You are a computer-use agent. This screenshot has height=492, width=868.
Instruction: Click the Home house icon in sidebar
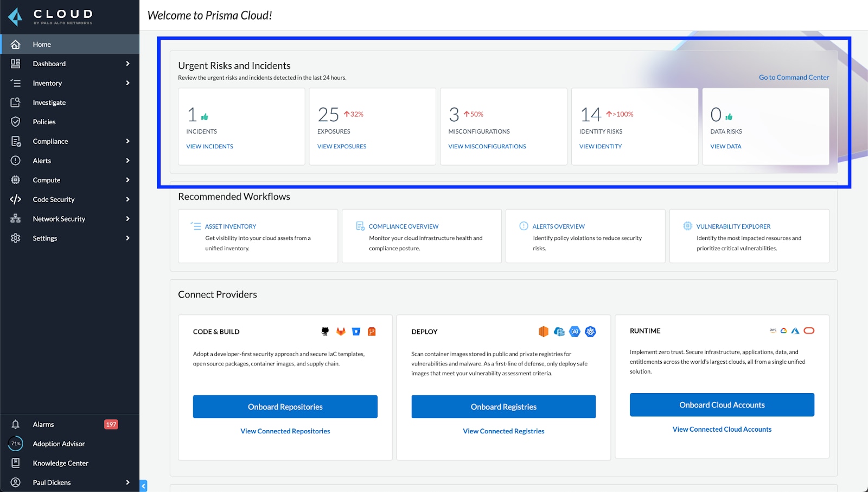point(16,45)
